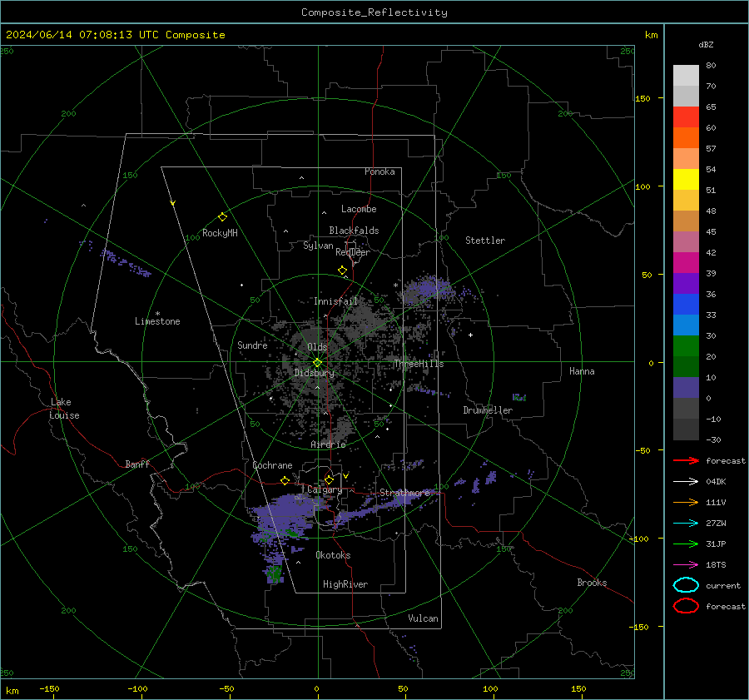This screenshot has height=700, width=749.
Task: Click the Didsbury label
Action: point(314,373)
